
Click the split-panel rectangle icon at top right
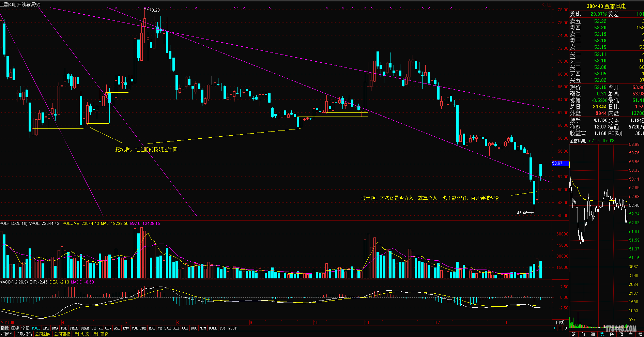point(549,4)
